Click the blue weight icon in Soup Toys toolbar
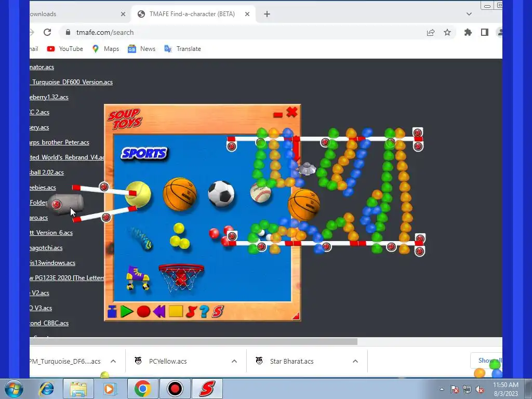Viewport: 532px width, 399px height. [112, 312]
